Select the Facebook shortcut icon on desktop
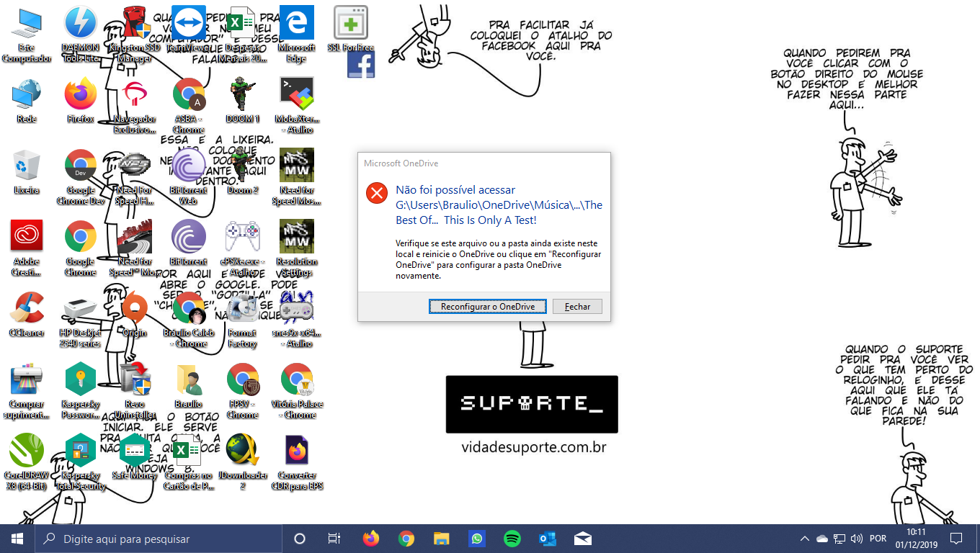 361,64
